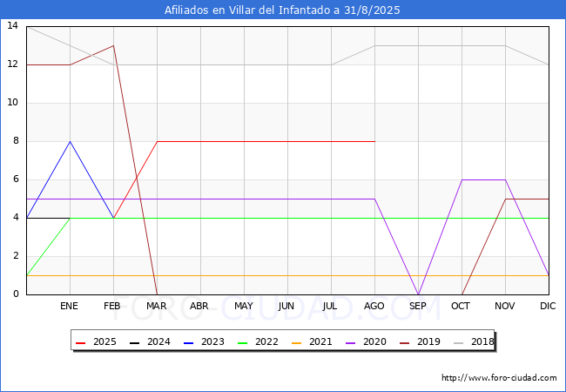This screenshot has height=392, width=566.
Task: Click the orange 2021 legend swatch
Action: pyautogui.click(x=296, y=342)
